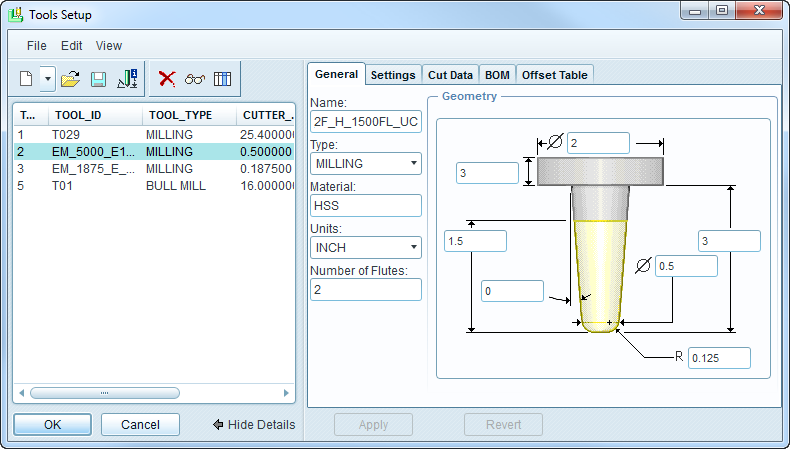Click the New tool icon
The height and width of the screenshot is (449, 790).
pyautogui.click(x=26, y=79)
